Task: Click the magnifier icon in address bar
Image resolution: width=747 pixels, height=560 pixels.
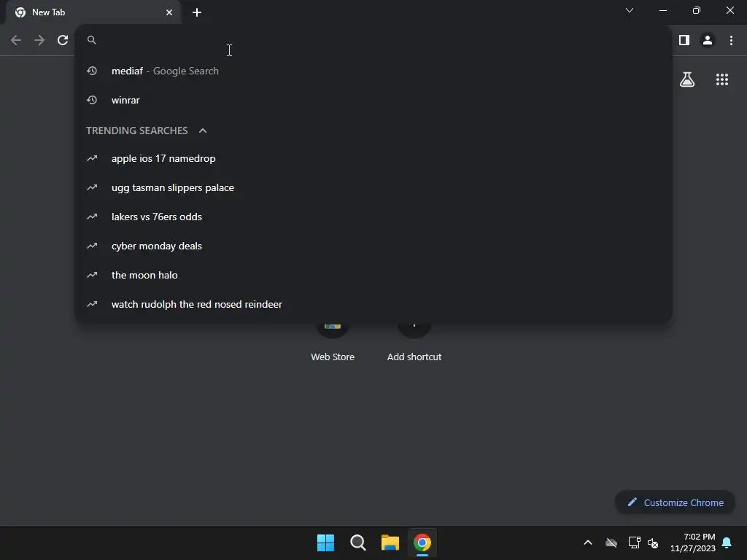Action: (92, 40)
